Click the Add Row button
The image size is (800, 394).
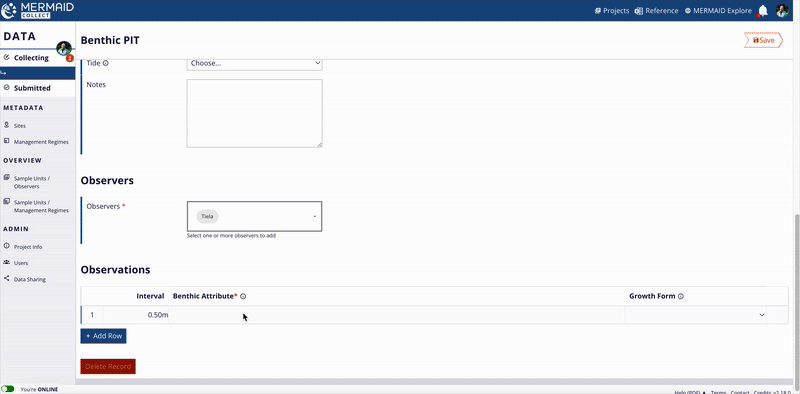(x=103, y=336)
